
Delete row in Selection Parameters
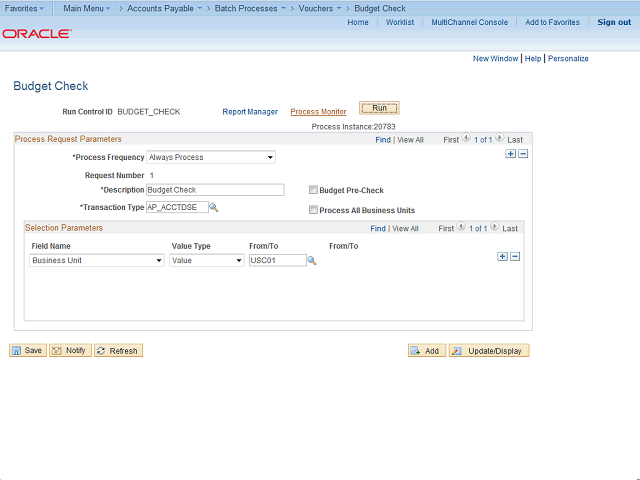coord(515,257)
